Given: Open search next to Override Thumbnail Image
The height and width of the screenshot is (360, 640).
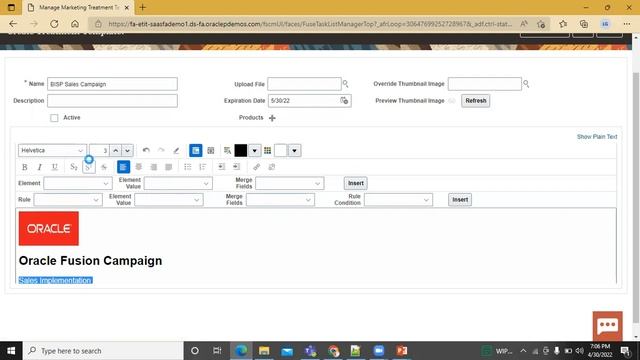Looking at the screenshot, I should pos(526,84).
